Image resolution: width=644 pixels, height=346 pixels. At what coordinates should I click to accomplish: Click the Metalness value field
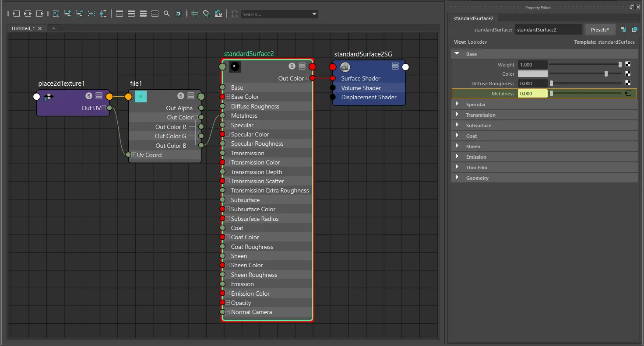[x=533, y=93]
